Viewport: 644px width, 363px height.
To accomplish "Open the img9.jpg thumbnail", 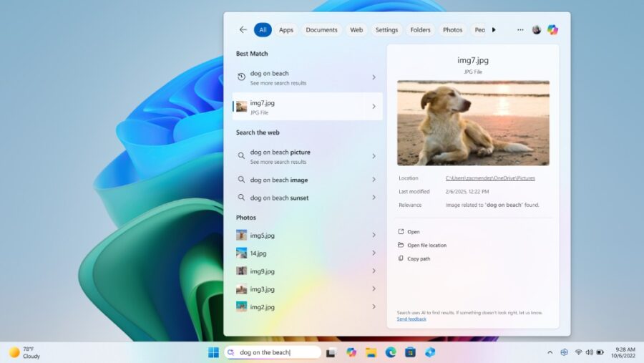I will coord(242,271).
